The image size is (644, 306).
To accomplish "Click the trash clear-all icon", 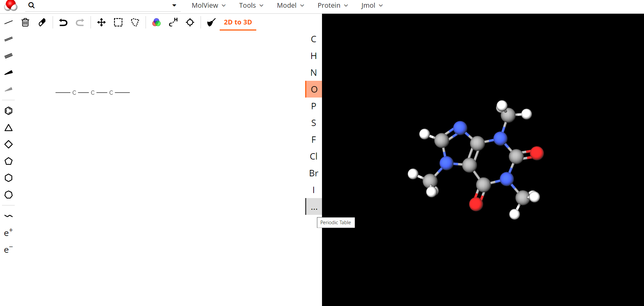I will [x=25, y=22].
